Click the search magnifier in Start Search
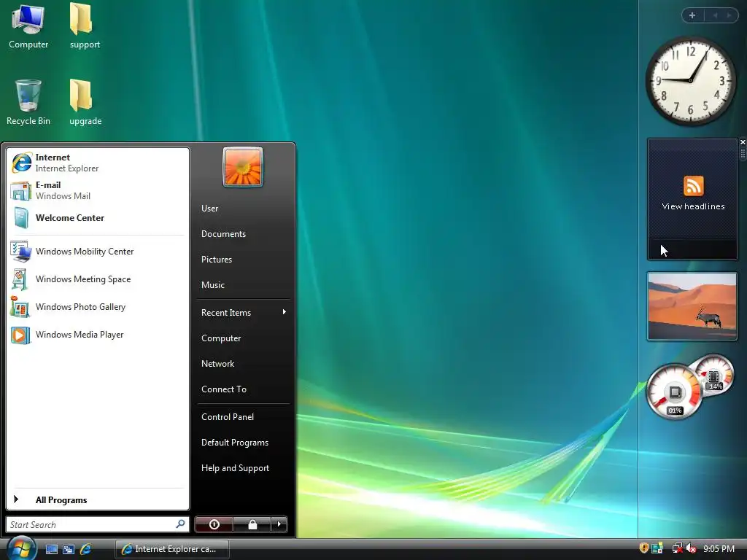The height and width of the screenshot is (560, 747). 181,524
